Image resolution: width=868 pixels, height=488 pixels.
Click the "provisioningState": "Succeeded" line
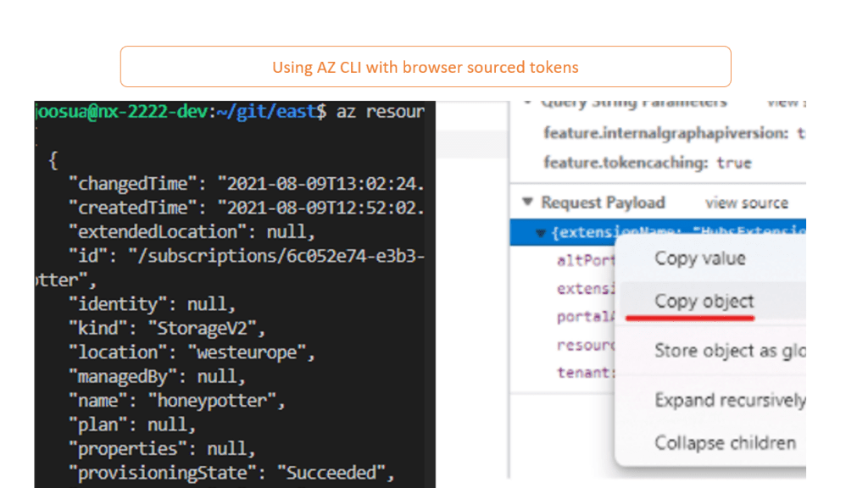231,472
